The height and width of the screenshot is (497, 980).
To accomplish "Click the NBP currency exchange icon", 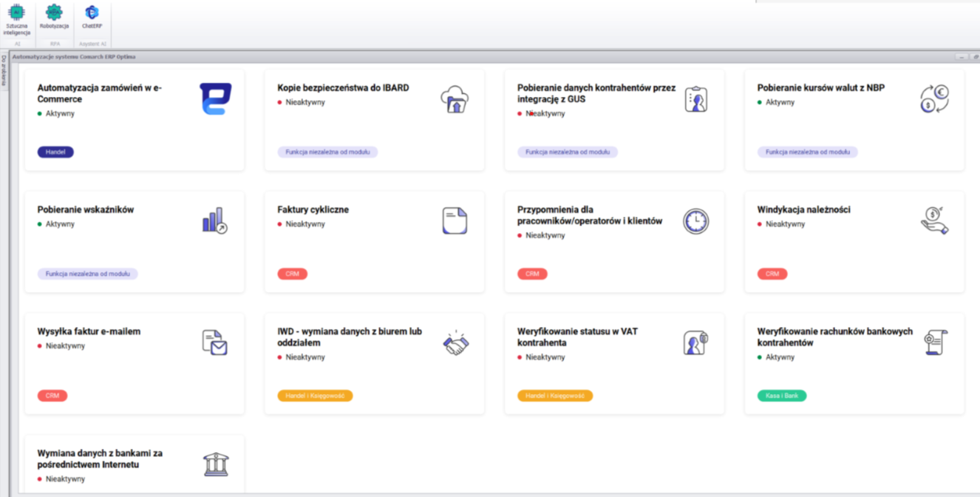I will tap(934, 99).
